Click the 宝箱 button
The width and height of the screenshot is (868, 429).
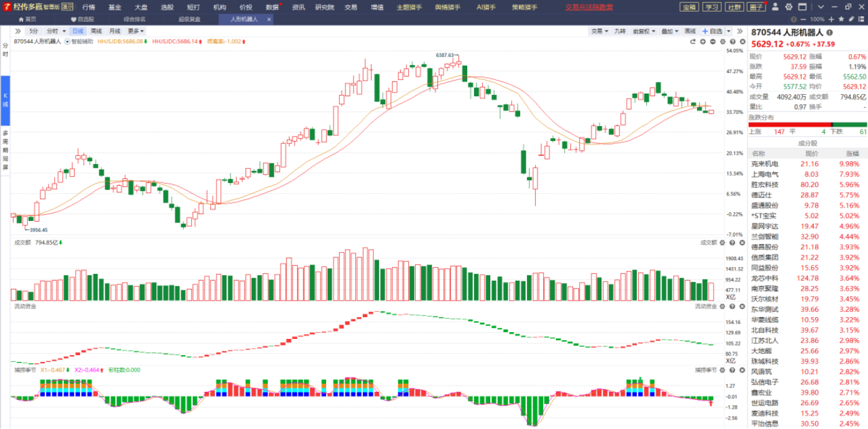(689, 7)
